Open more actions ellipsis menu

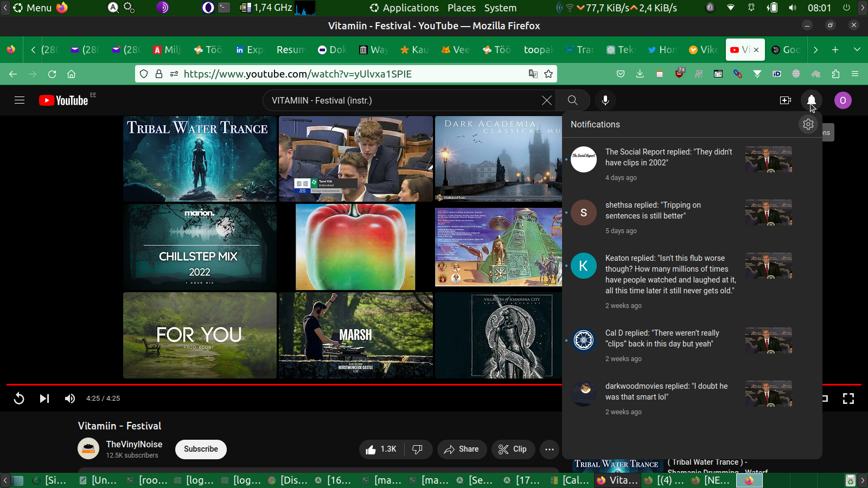pyautogui.click(x=549, y=450)
